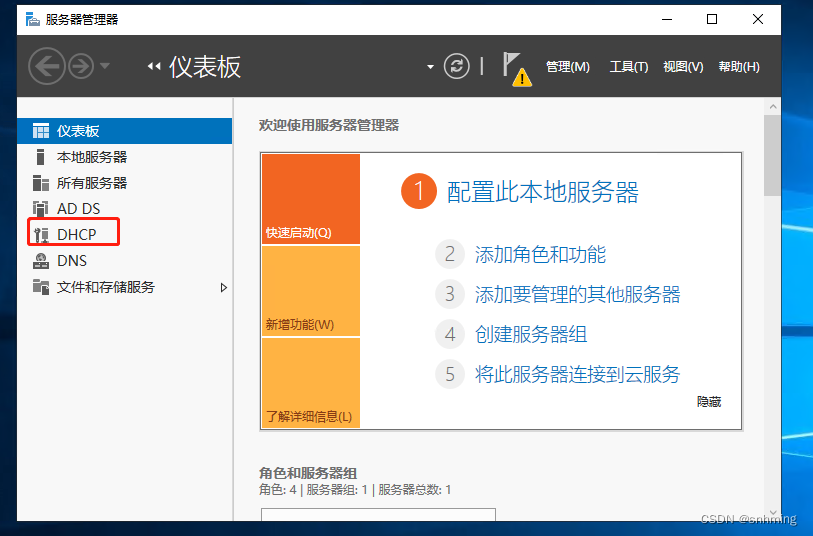Click 配置此本地服务器 link
This screenshot has width=813, height=536.
click(542, 192)
